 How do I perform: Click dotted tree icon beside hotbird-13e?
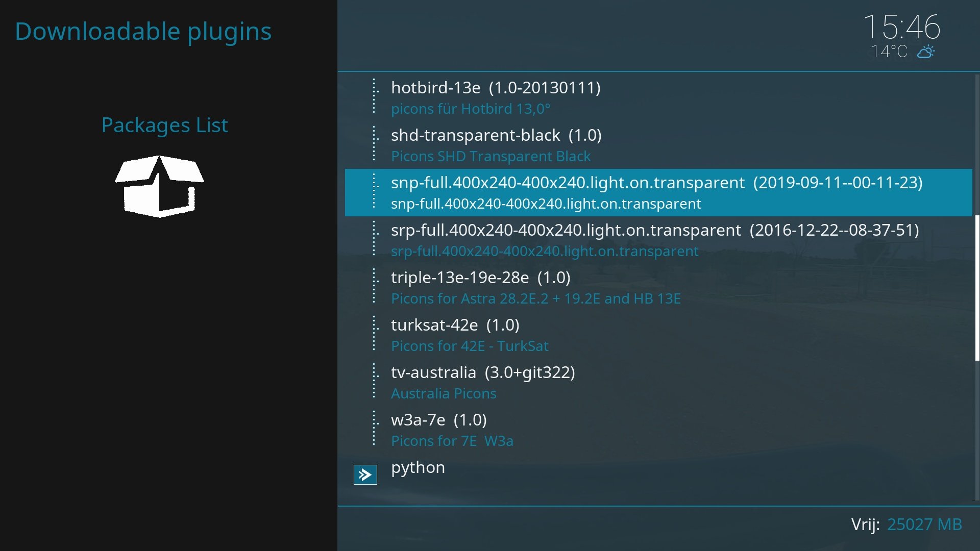pos(375,96)
